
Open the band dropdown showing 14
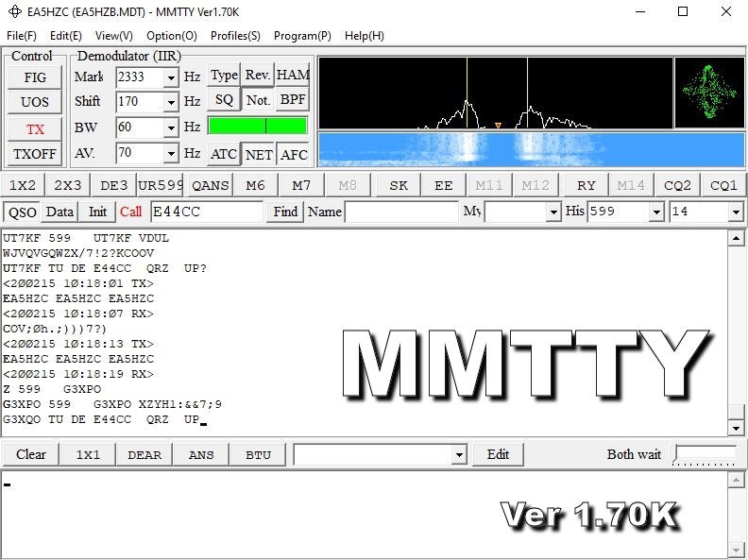(x=736, y=212)
